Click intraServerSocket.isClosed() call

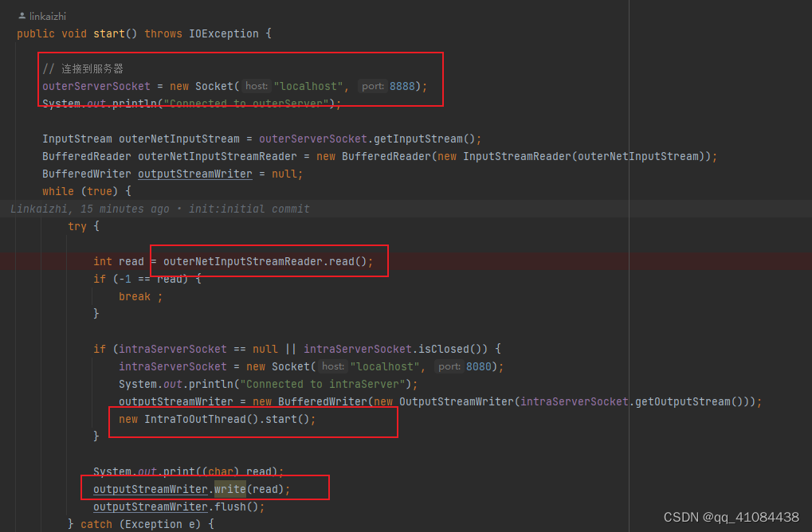[395, 349]
